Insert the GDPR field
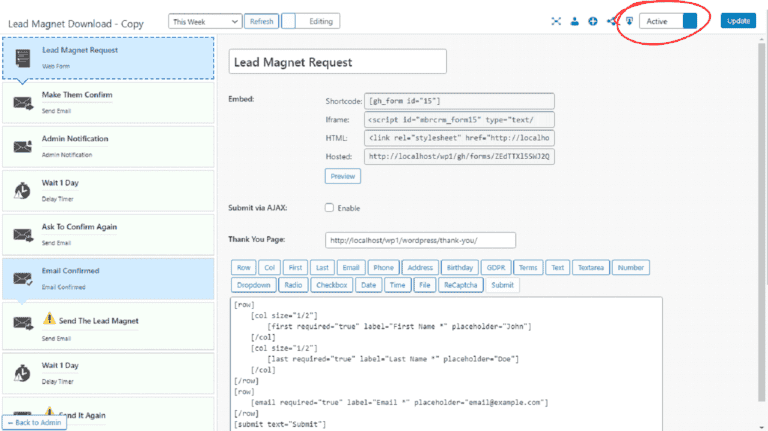Screen dimensions: 768x431 [x=496, y=267]
